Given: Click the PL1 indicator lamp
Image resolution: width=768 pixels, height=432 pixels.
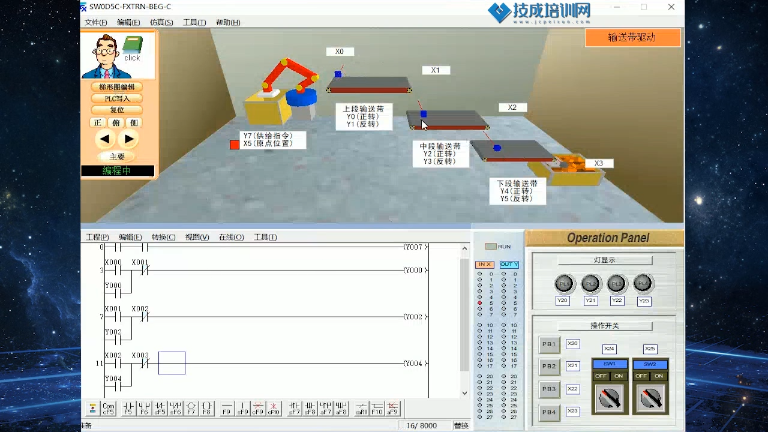Looking at the screenshot, I should point(564,283).
